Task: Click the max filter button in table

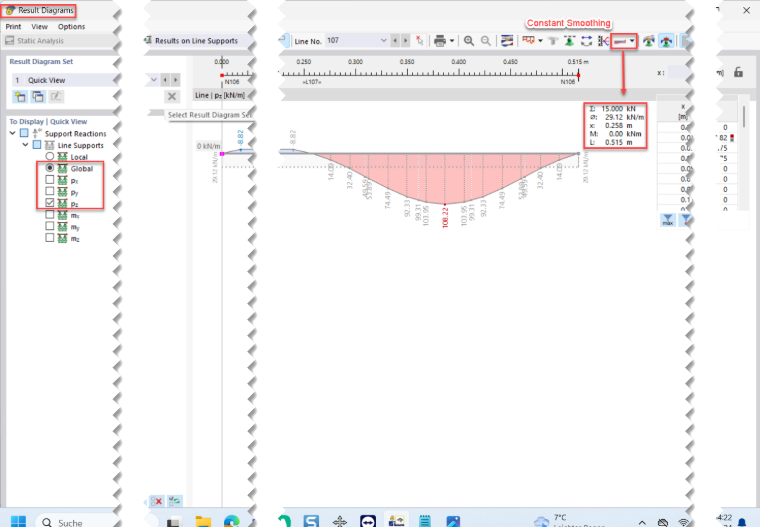Action: click(x=668, y=220)
